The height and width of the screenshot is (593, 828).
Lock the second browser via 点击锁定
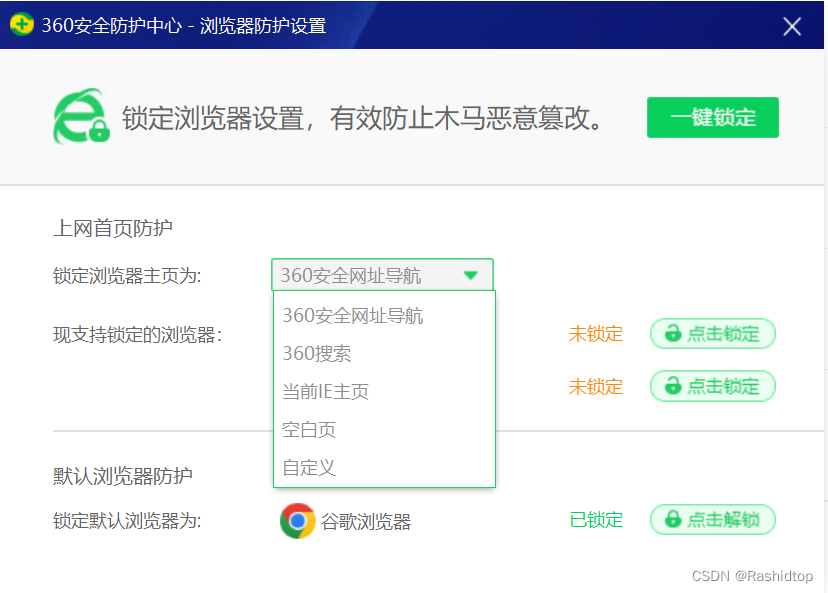pos(713,386)
